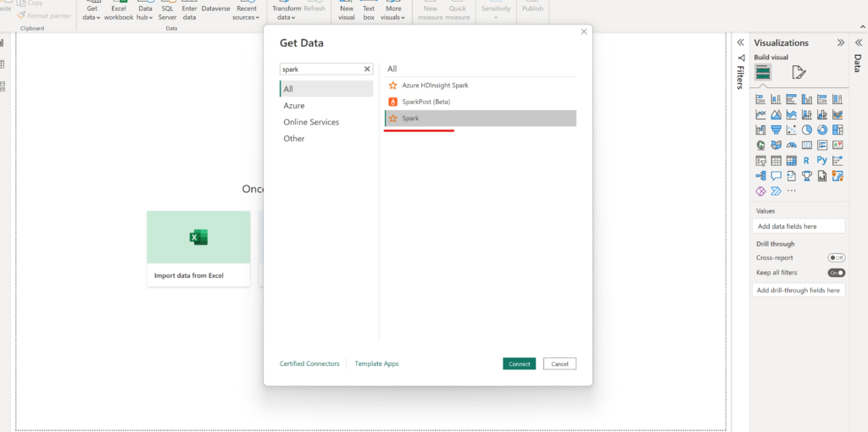Select the stacked bar chart visual
This screenshot has width=868, height=432.
(x=760, y=100)
